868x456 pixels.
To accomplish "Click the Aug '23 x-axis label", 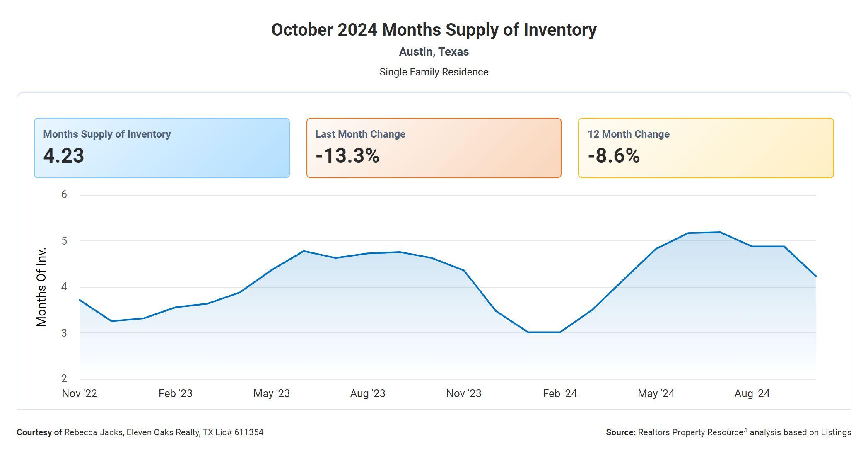I will (x=368, y=393).
